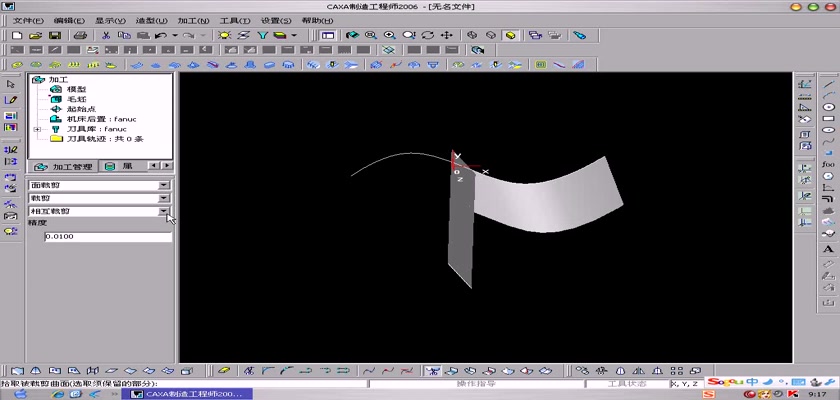Click the Open file folder icon
This screenshot has height=400, width=840.
35,35
